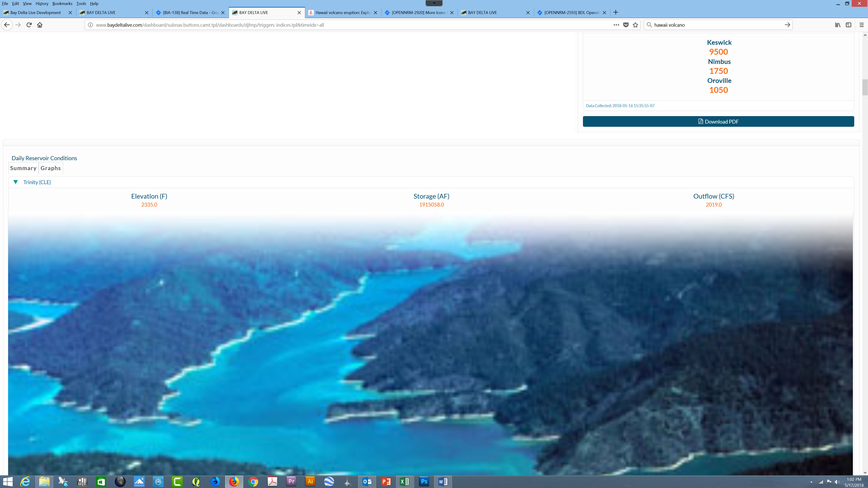Click the Storage (AF) value 1915058.0

point(431,205)
